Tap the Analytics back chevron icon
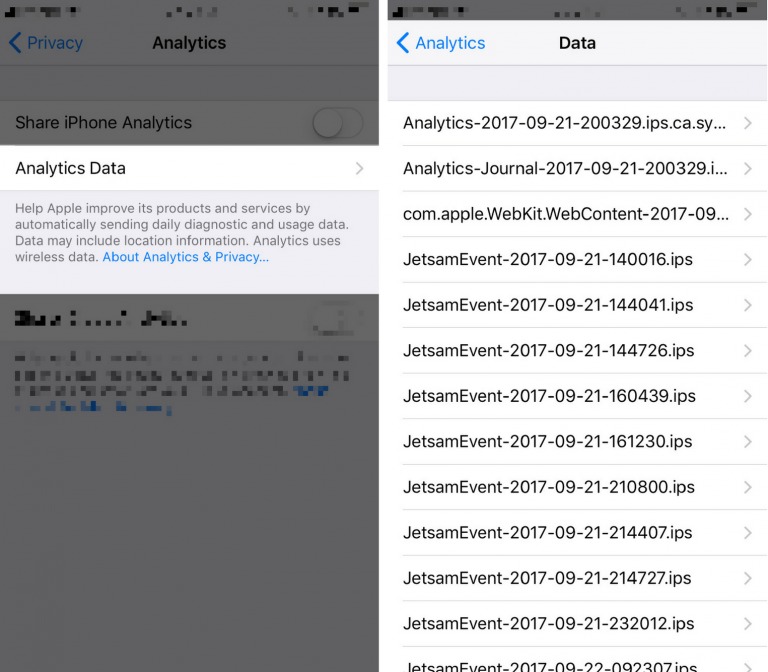 [403, 43]
